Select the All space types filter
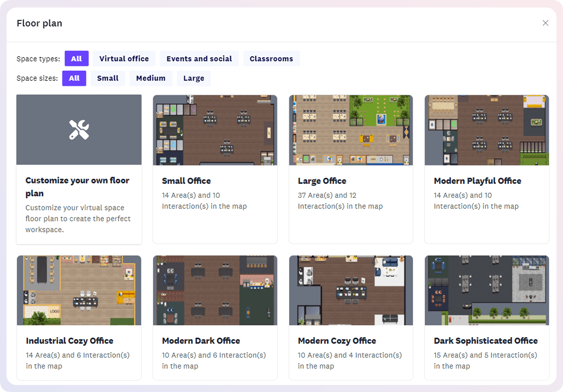563x392 pixels. (76, 59)
